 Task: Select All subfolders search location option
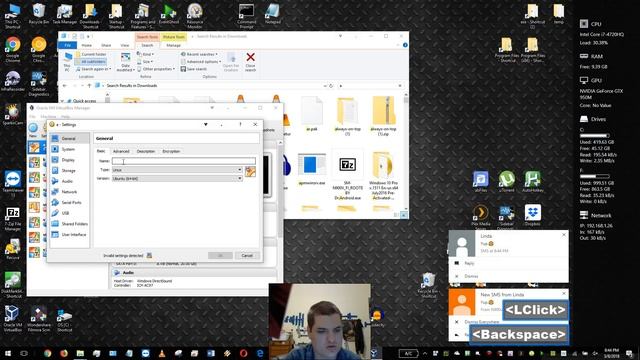91,62
